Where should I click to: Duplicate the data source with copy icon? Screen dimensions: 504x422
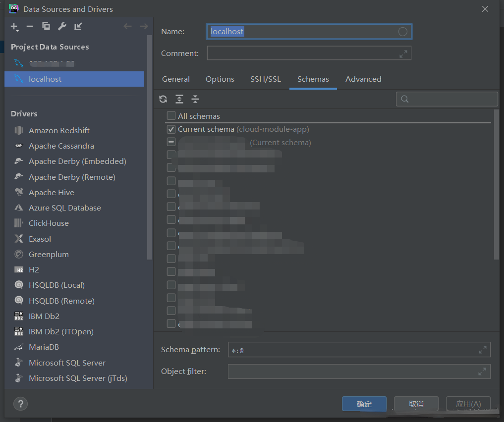pos(46,26)
